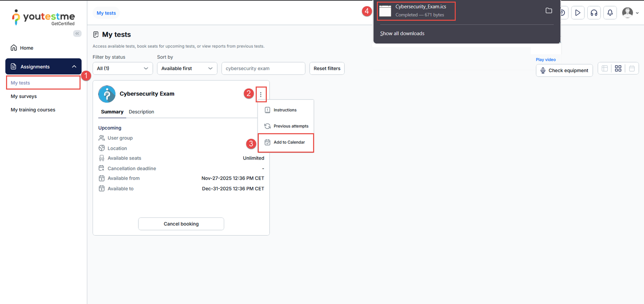Viewport: 644px width, 304px height.
Task: Click the youtestme logo
Action: point(43,18)
